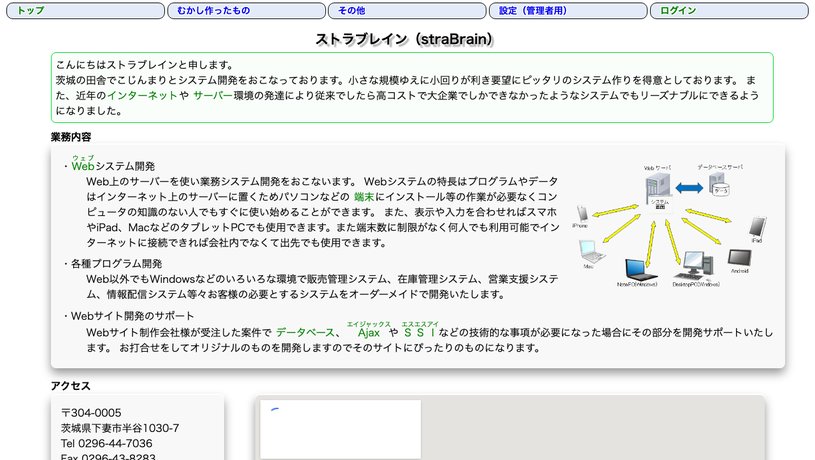815x460 pixels.
Task: Click the 業務内容 section heading
Action: pos(71,137)
